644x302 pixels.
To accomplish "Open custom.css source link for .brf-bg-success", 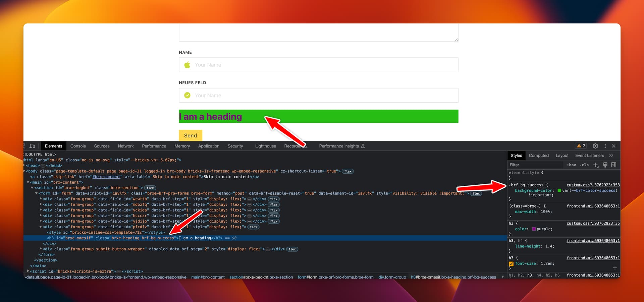I will coord(593,185).
